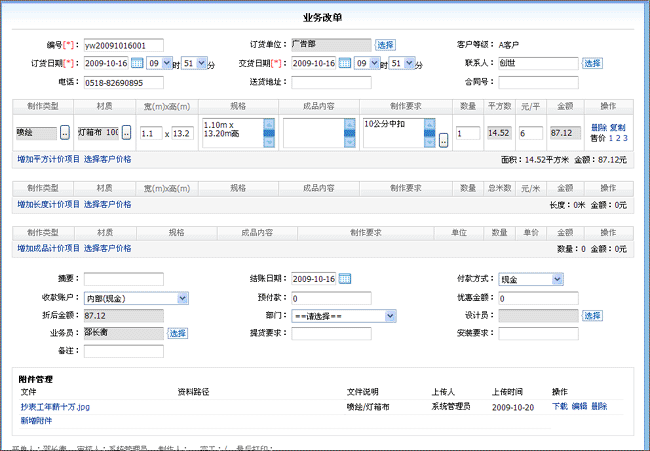Screen dimensions: 650x451
Task: Click the 制作要求 textarea scroll-down arrow
Action: (430, 142)
